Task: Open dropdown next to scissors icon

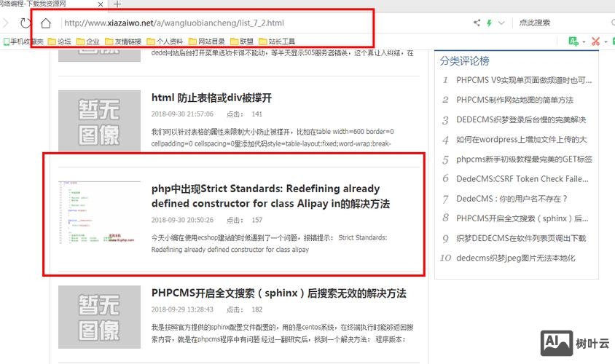Action: tap(606, 41)
